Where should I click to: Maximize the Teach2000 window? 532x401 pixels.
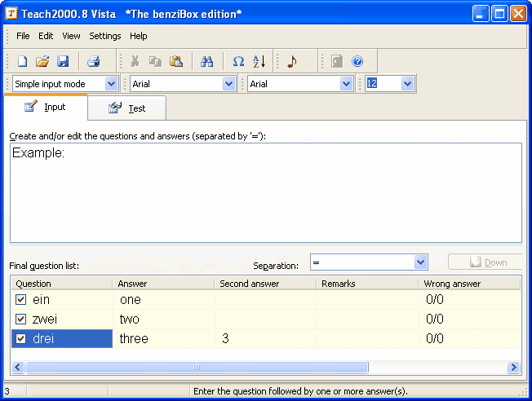[499, 14]
